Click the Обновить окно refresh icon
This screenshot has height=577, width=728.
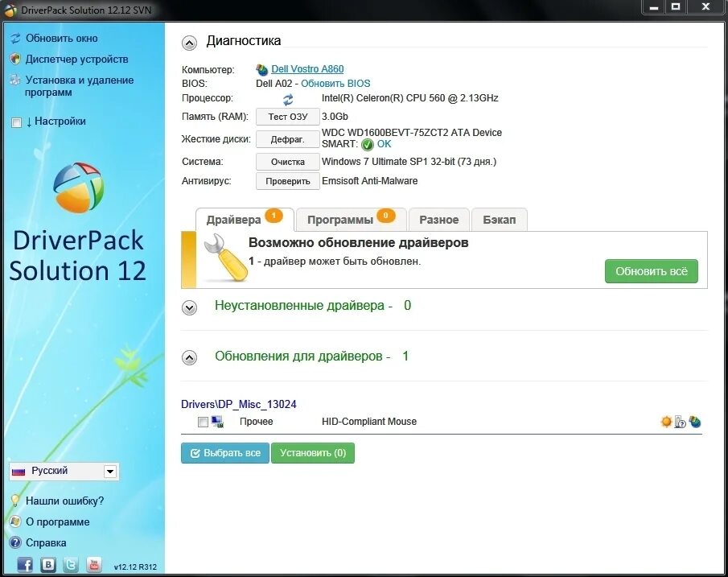point(14,38)
